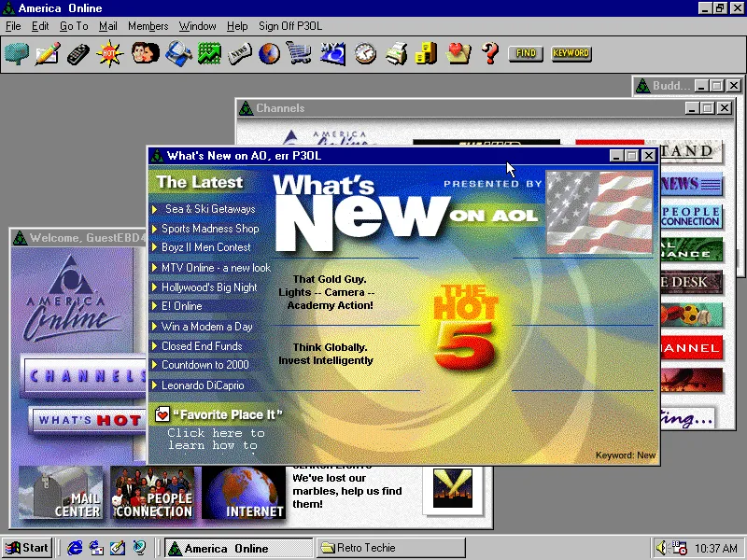Open the Favorite Places heart folder icon
The width and height of the screenshot is (747, 560).
point(458,53)
